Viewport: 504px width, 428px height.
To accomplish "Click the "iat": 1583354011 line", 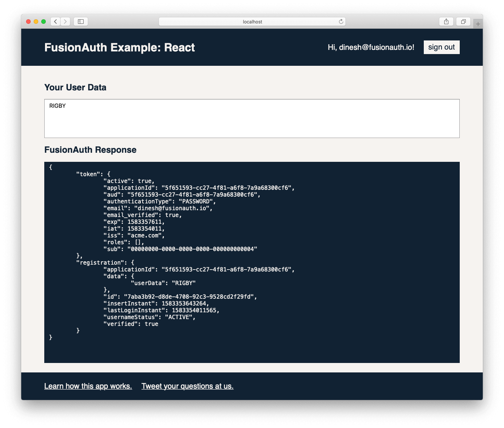I will (134, 228).
